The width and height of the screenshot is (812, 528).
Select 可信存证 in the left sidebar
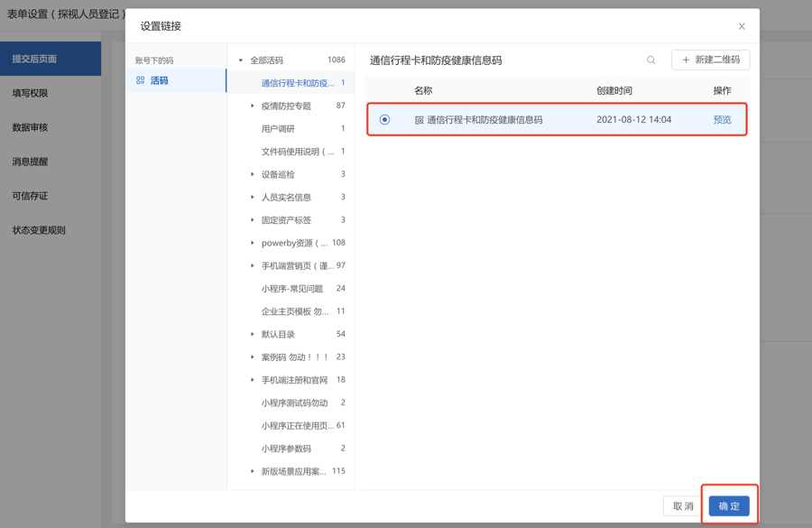31,196
